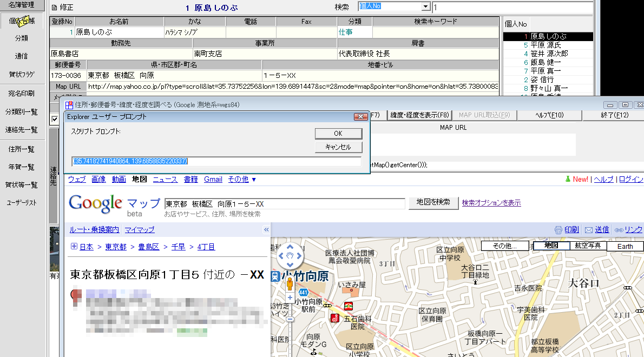Close the Explorer user prompt dialog
The width and height of the screenshot is (644, 357).
tap(360, 116)
